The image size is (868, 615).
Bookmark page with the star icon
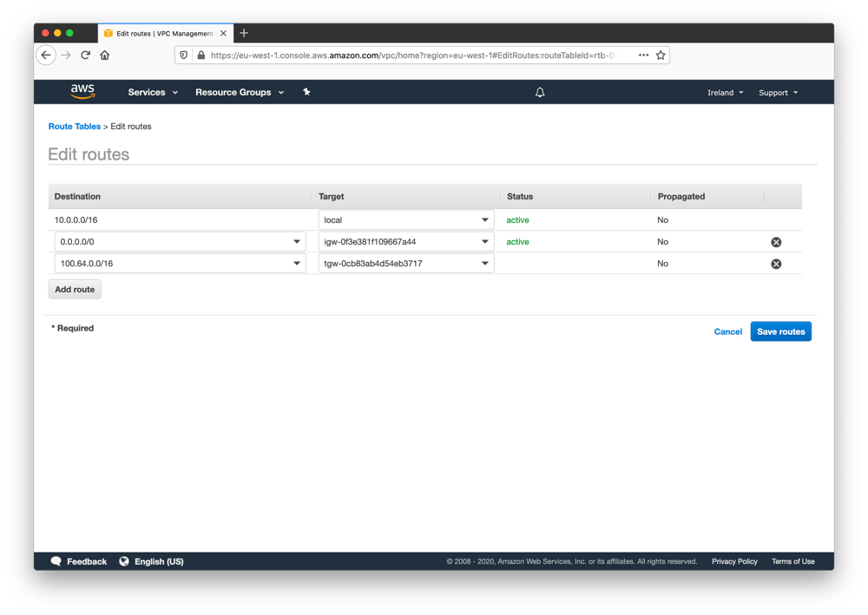[x=661, y=56]
